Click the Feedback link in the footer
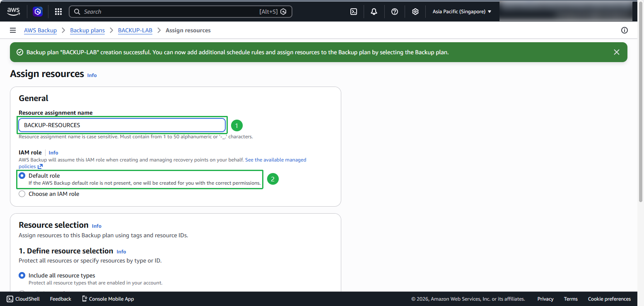This screenshot has height=306, width=644. coord(60,299)
